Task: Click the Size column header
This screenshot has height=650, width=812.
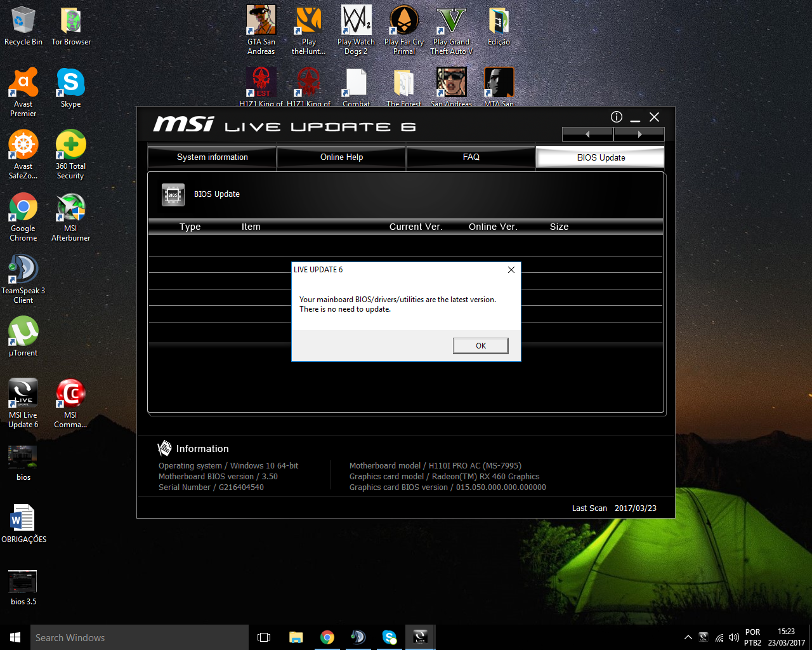Action: coord(559,227)
